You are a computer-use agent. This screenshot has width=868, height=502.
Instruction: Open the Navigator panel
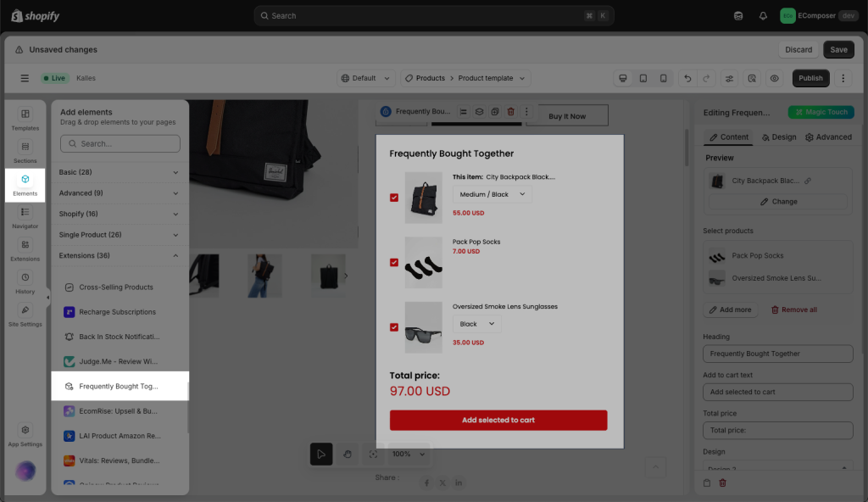pyautogui.click(x=25, y=216)
